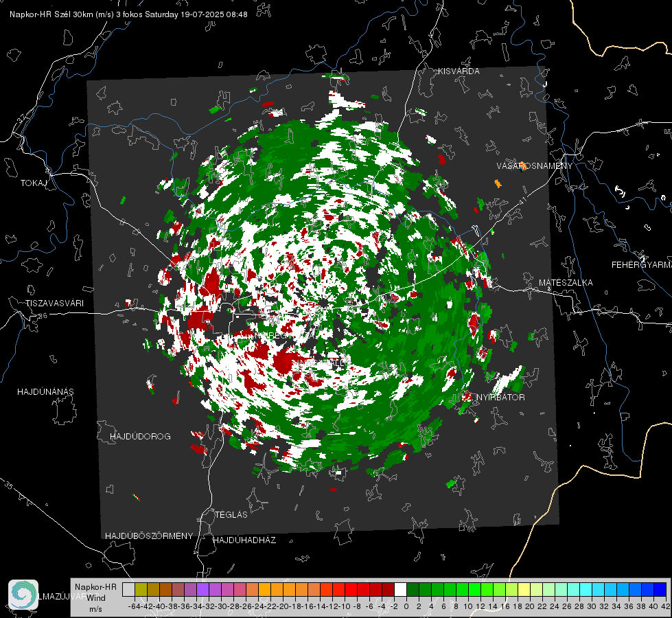Select the HAJDÚHADHÁZ town label
The image size is (672, 618).
244,540
